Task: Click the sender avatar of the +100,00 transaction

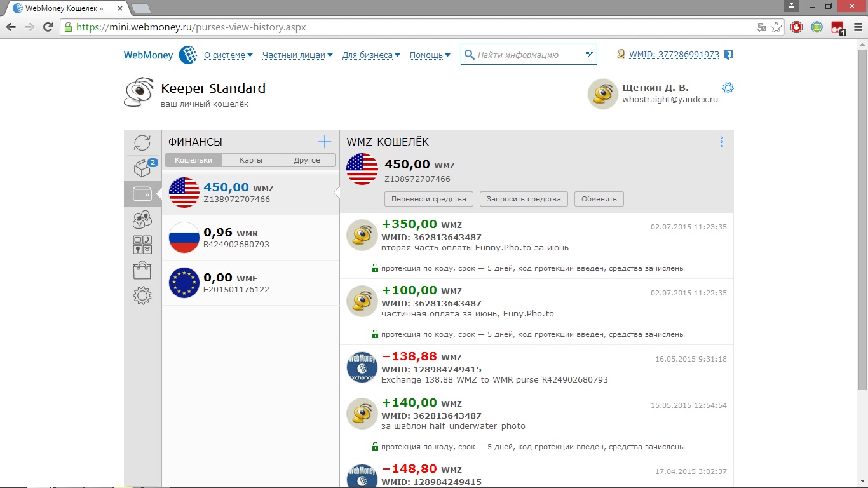Action: (x=362, y=302)
